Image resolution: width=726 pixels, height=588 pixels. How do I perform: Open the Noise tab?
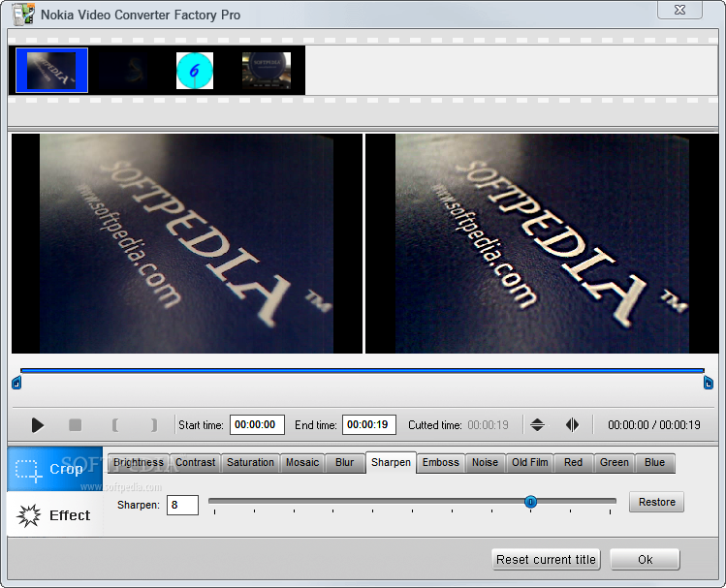coord(485,463)
